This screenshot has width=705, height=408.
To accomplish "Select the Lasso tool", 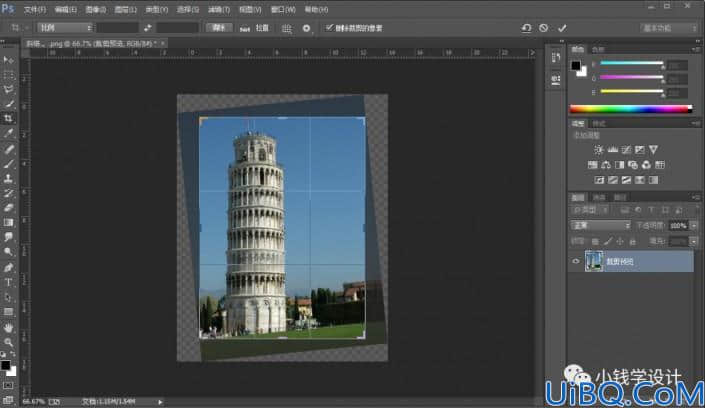I will [x=8, y=90].
